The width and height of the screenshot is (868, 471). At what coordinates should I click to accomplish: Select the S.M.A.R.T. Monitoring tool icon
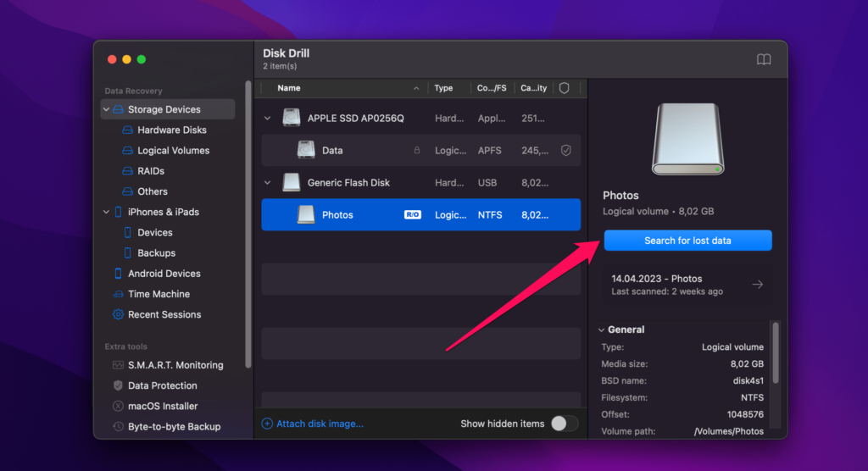point(118,365)
